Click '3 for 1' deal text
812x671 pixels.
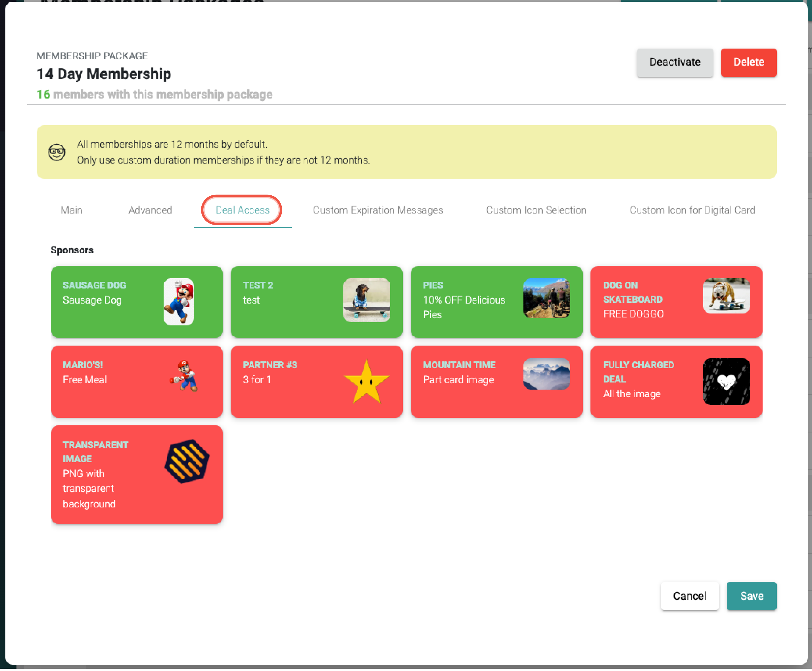(257, 380)
